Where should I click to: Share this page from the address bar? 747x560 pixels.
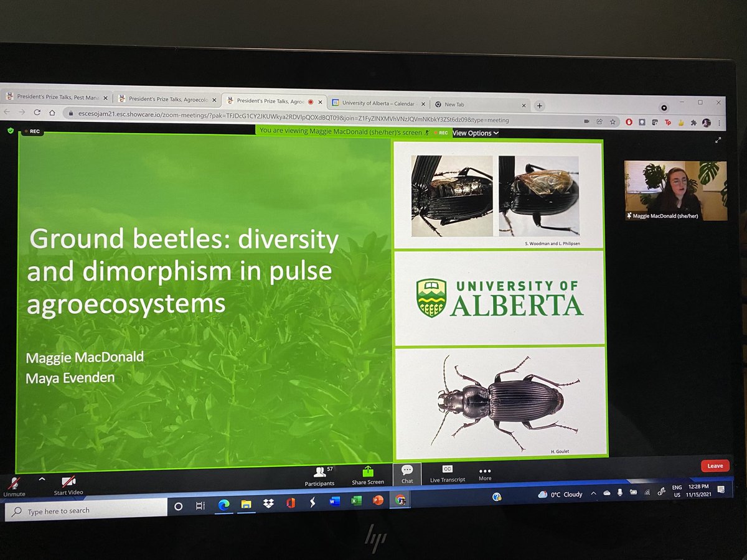(x=599, y=122)
